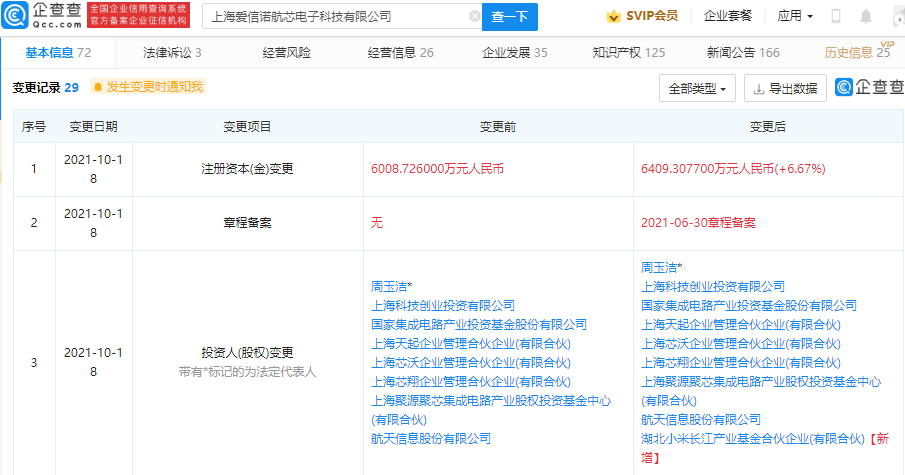The image size is (905, 475).
Task: Open 国家集成电路产业投资基金 in 变更后 column
Action: click(x=749, y=305)
